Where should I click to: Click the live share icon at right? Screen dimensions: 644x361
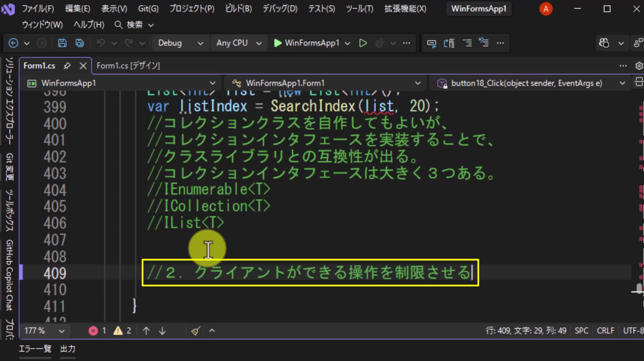pos(638,43)
